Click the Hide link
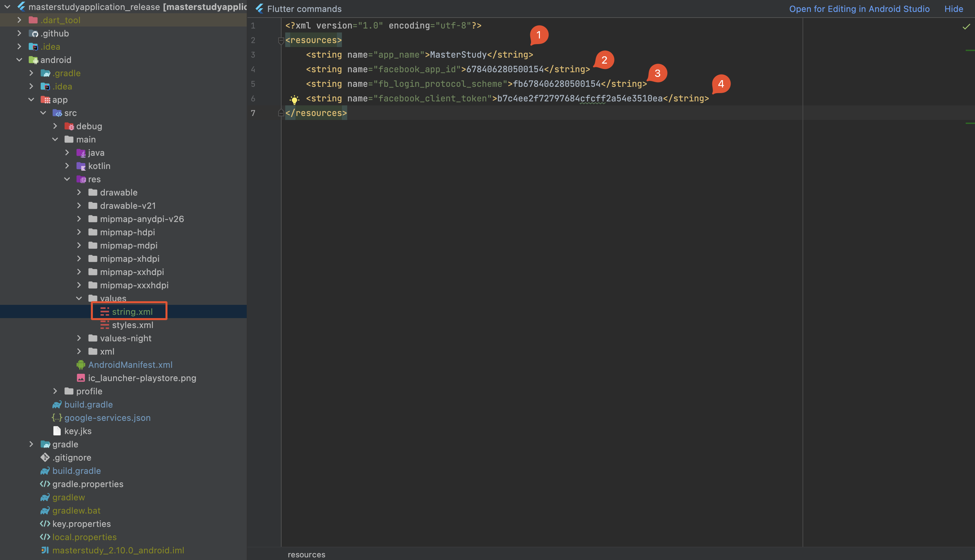 953,9
